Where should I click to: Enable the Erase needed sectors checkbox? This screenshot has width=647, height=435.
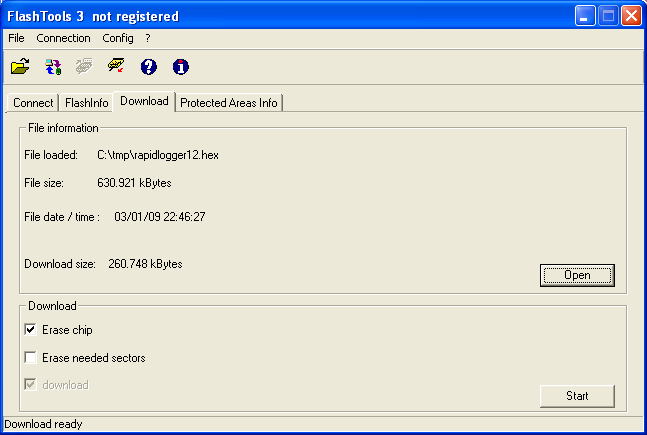tap(30, 357)
